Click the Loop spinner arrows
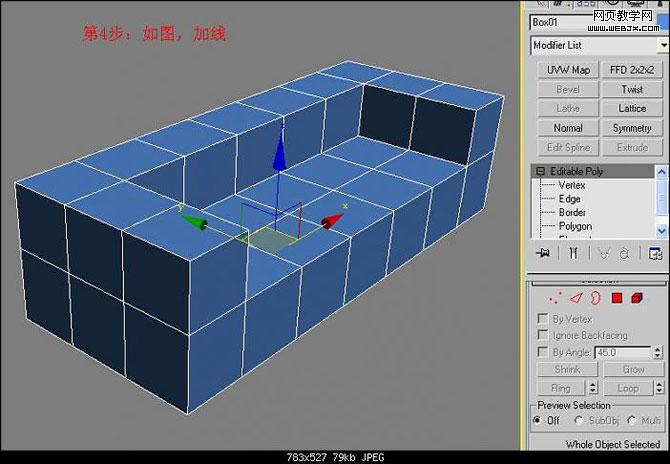 click(x=658, y=388)
